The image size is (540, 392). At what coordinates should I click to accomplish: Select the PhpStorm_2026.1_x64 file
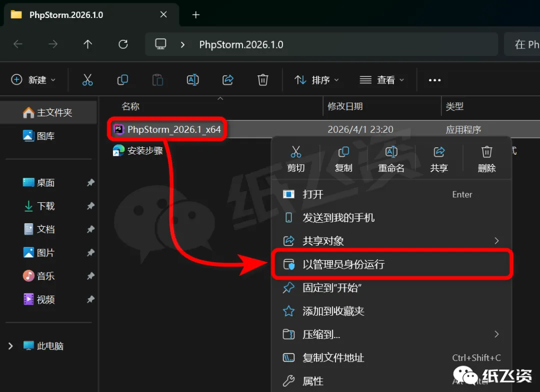coord(166,129)
